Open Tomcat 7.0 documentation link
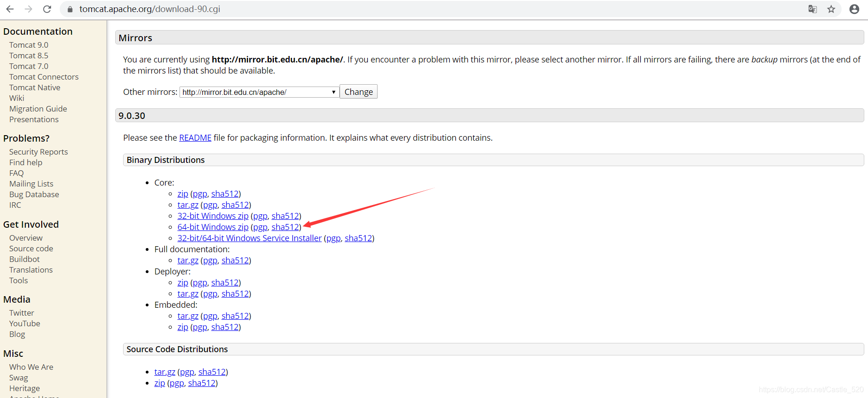The image size is (868, 398). (29, 66)
